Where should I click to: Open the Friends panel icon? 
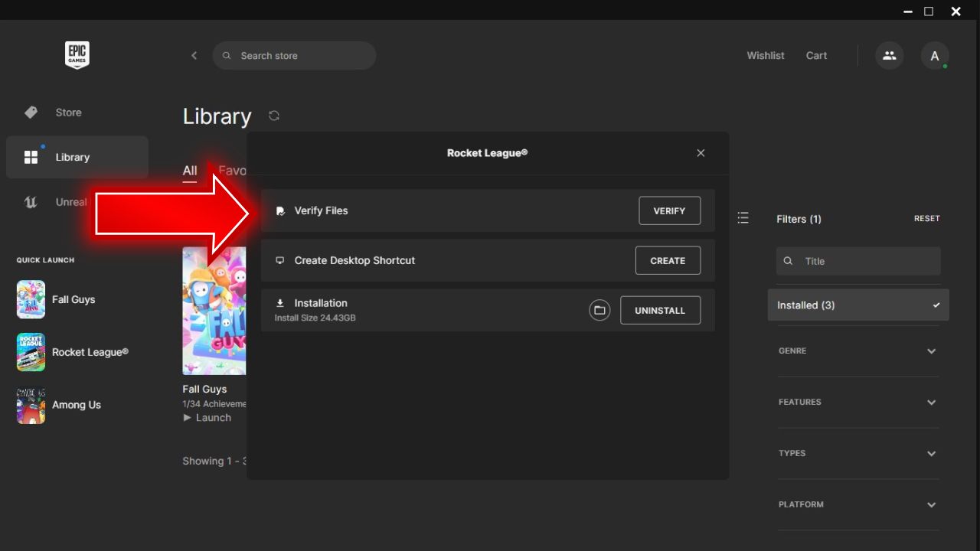[889, 55]
